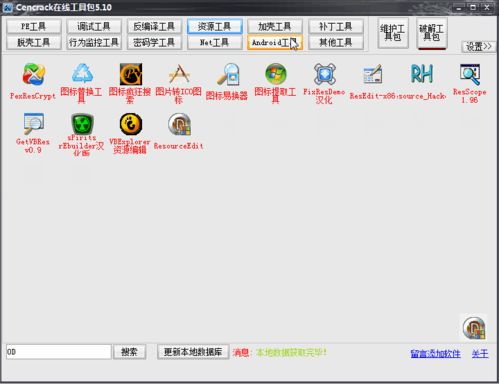Open the Resource Hacker RH icon
499x385 pixels.
click(x=421, y=74)
